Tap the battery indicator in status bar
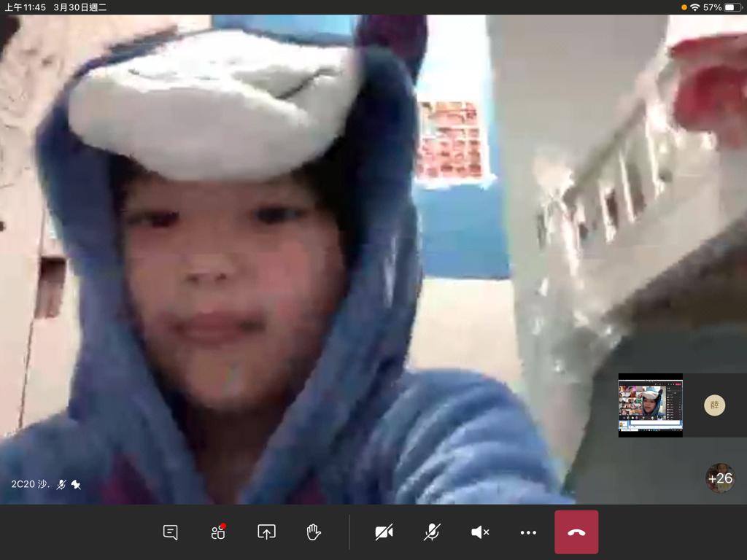This screenshot has height=560, width=747. point(732,7)
